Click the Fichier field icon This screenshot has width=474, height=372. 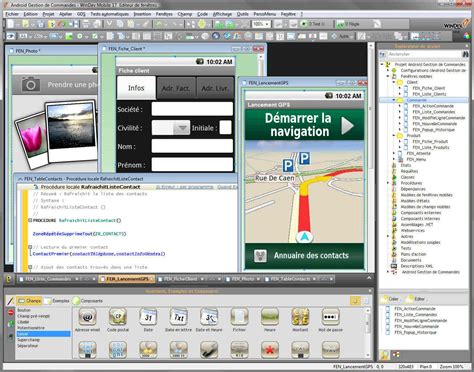click(239, 317)
